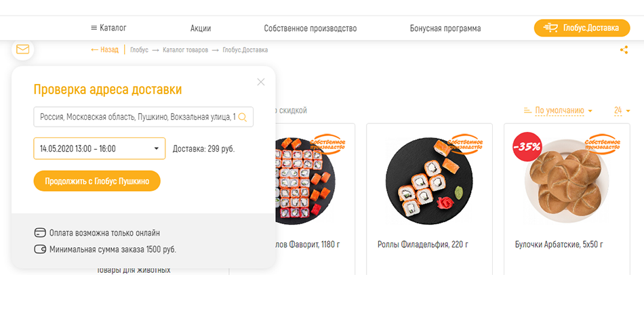Click the delivery cart icon in Глобус.Доставка
644x323 pixels.
point(550,28)
